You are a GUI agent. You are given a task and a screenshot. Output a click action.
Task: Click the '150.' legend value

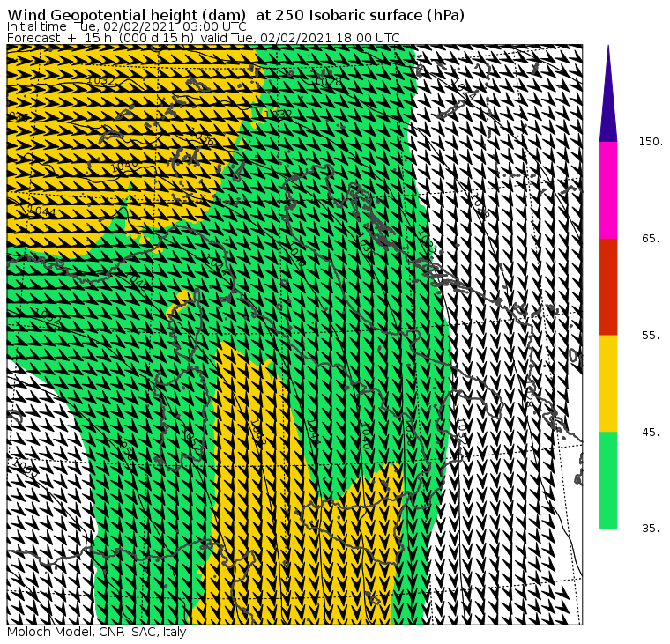pos(651,142)
